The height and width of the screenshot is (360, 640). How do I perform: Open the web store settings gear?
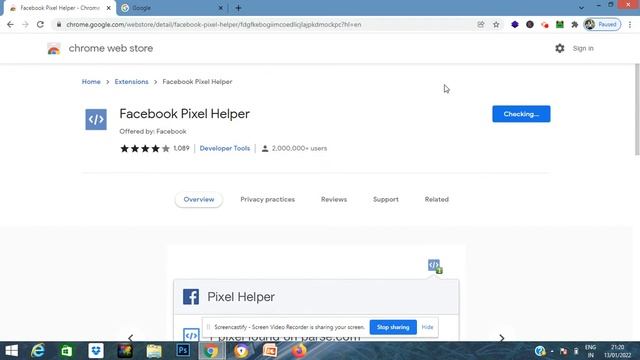tap(560, 48)
